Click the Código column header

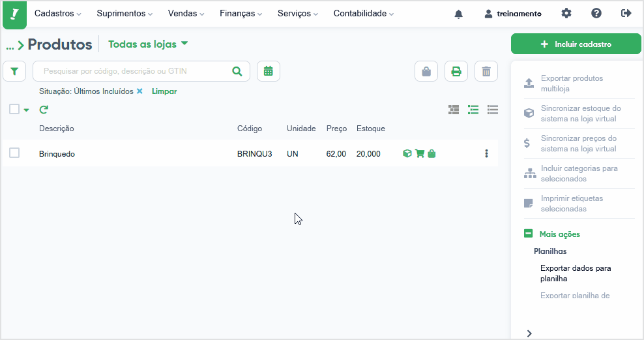(x=249, y=129)
